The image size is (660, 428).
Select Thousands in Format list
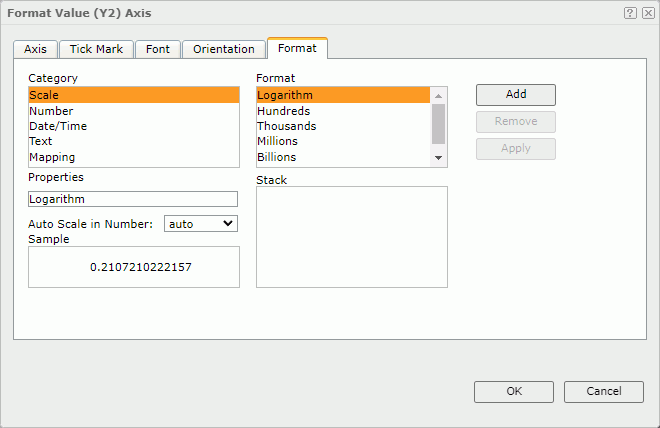286,126
